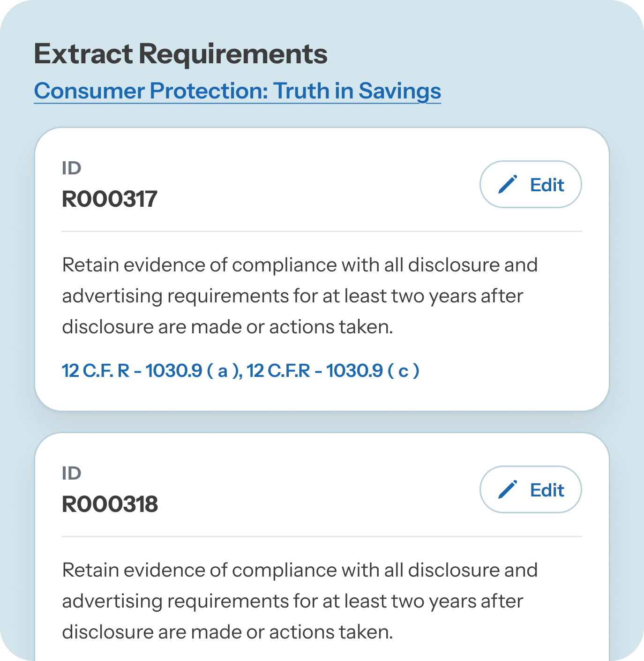Edit requirement R000318
This screenshot has width=644, height=661.
pyautogui.click(x=531, y=489)
